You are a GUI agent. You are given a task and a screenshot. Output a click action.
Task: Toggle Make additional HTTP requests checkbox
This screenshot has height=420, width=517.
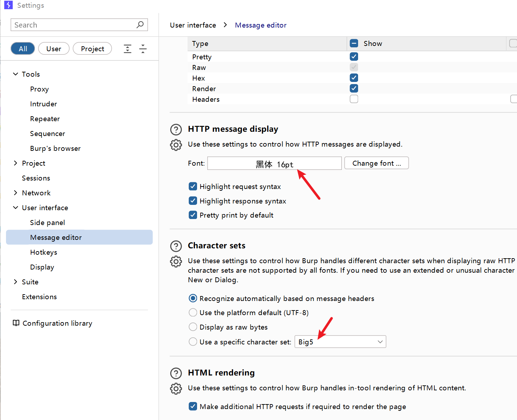coord(193,406)
